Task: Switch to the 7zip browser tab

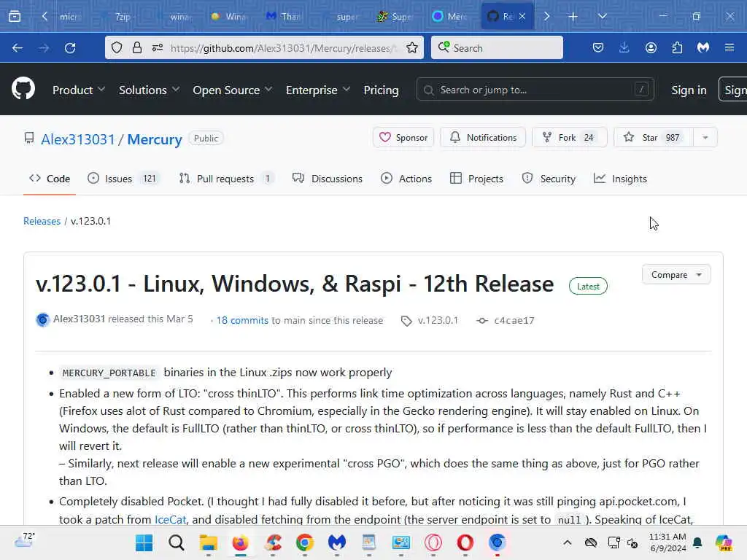Action: pyautogui.click(x=123, y=16)
